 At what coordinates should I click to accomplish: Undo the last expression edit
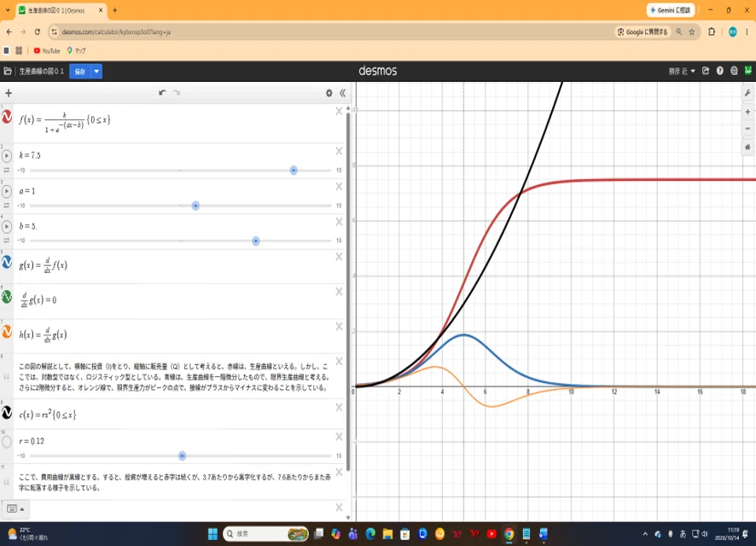click(x=162, y=92)
